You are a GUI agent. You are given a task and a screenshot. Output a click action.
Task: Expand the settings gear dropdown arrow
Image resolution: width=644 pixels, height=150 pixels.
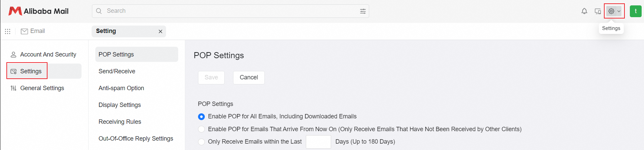pyautogui.click(x=619, y=11)
